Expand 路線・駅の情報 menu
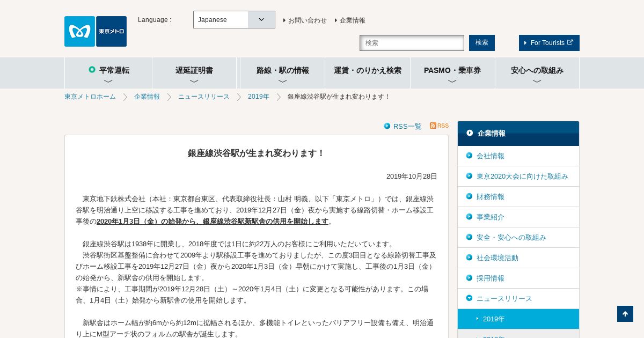 pyautogui.click(x=282, y=73)
